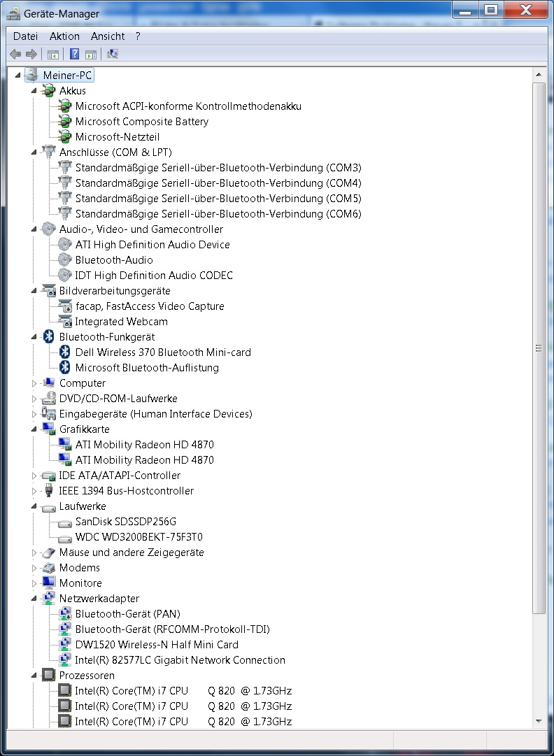The height and width of the screenshot is (756, 554).
Task: Close the Geräte-Manager window
Action: coord(525,10)
